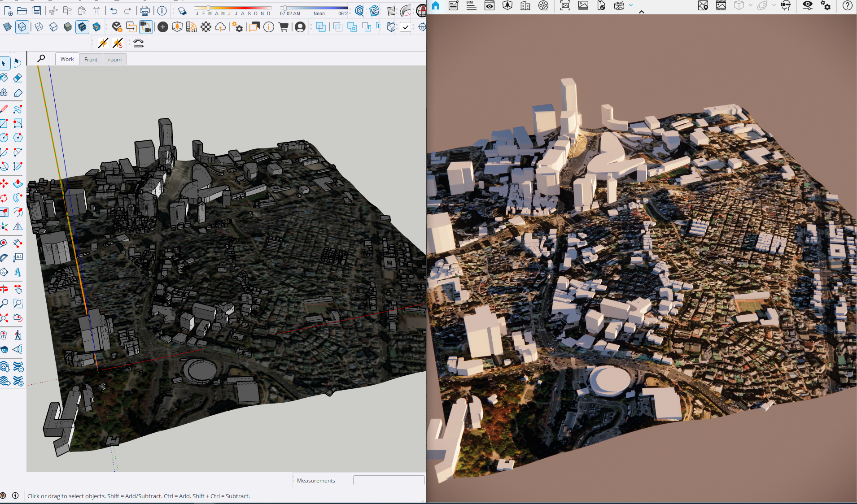Click the Undo button

pos(114,11)
